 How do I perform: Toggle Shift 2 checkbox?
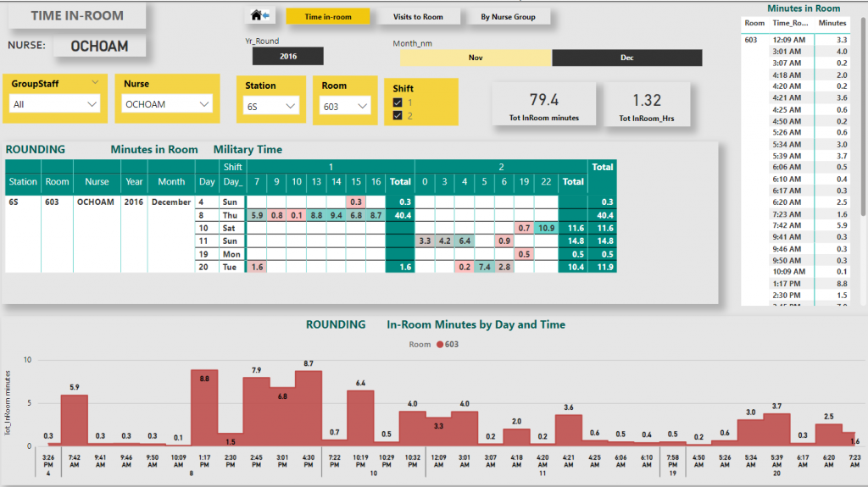click(398, 115)
